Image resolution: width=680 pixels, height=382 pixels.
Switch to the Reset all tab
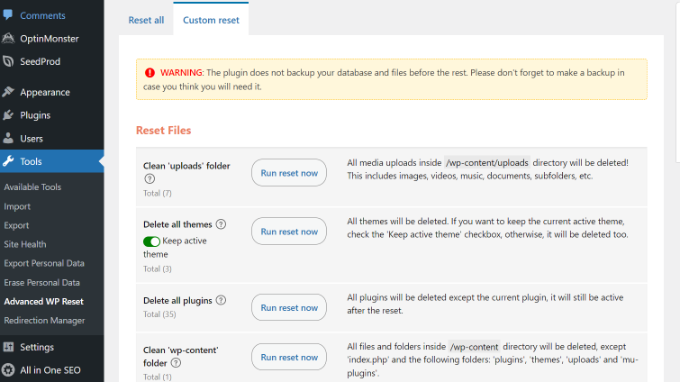146,20
